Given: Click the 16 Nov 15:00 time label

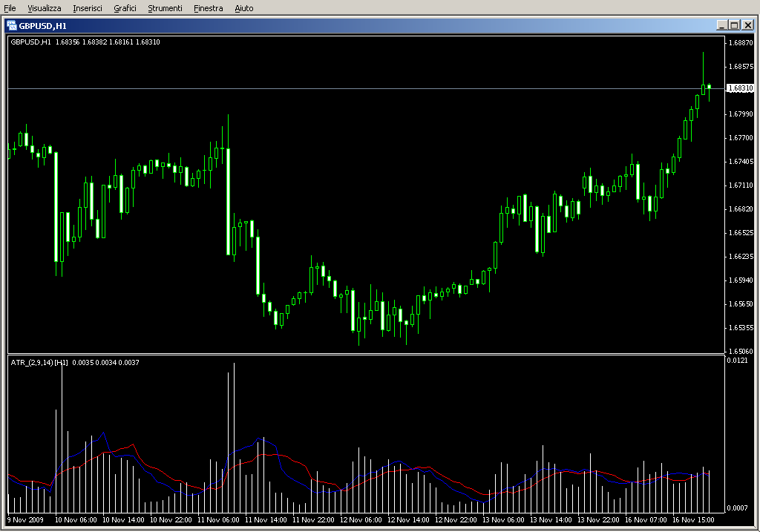Looking at the screenshot, I should click(693, 520).
